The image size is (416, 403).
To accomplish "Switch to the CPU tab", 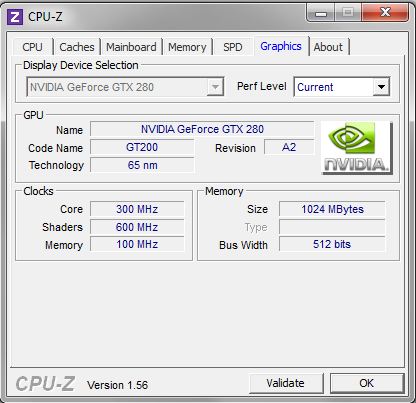I will (x=33, y=47).
